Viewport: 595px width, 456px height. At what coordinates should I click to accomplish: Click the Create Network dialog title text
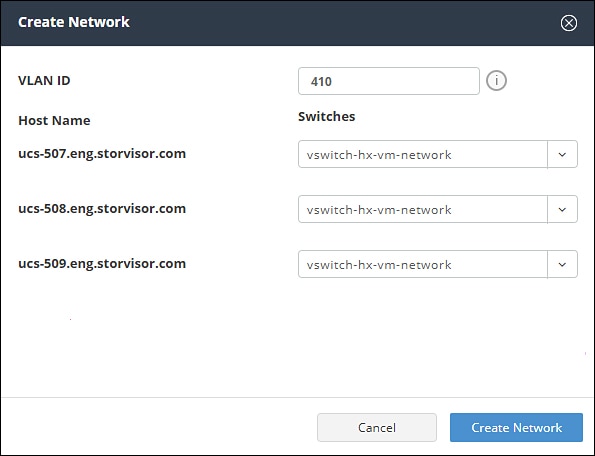[x=74, y=22]
